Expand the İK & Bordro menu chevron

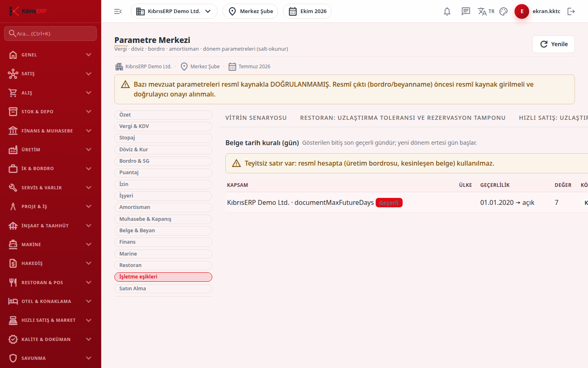(x=89, y=168)
